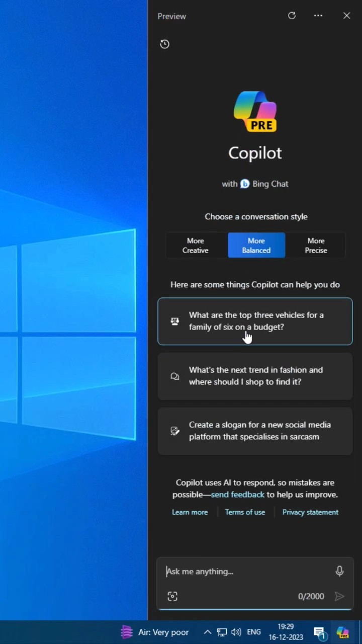This screenshot has width=362, height=644.
Task: Click 'Here are some things Copilot can help' text
Action: [255, 284]
